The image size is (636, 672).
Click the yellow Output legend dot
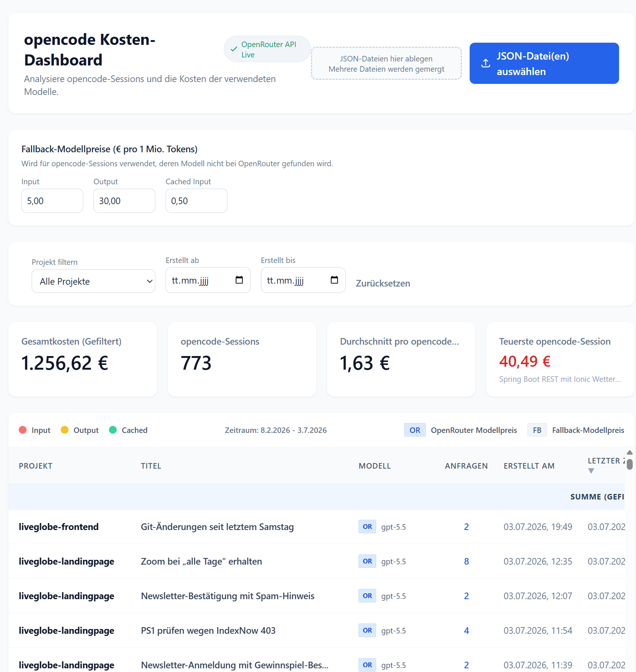(x=64, y=430)
